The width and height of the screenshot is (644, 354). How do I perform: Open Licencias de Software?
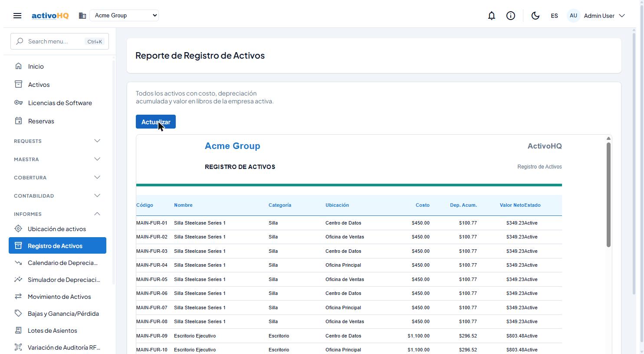click(57, 103)
